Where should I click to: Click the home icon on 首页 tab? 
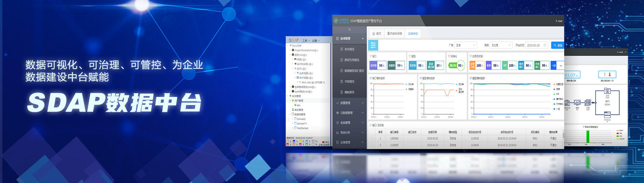tap(374, 34)
